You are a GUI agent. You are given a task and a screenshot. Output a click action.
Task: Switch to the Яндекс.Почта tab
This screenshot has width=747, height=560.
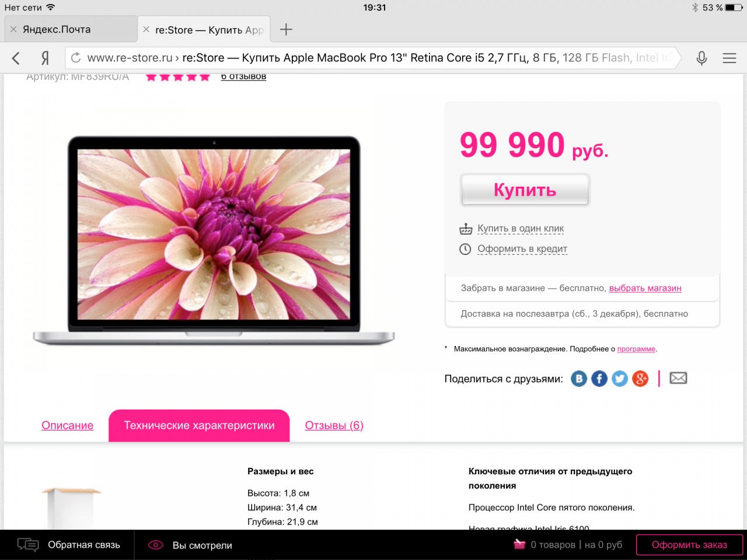point(70,29)
